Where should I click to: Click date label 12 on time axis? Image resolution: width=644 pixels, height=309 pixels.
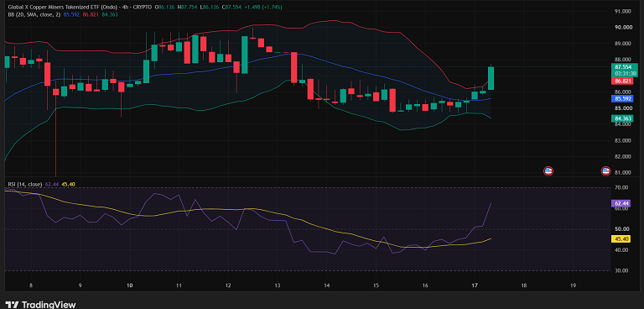tap(228, 285)
